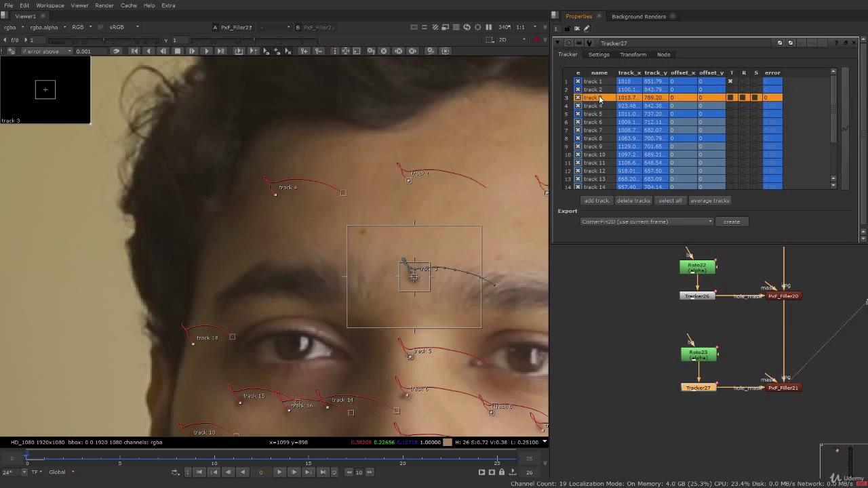Collapse the Tracker27 properties panel arrow
This screenshot has height=488, width=868.
tap(557, 43)
